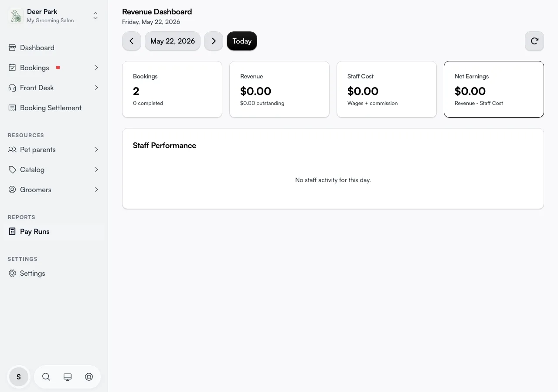Click the 'Revenue - Staff Cost' text
This screenshot has height=392, width=558.
click(x=479, y=103)
